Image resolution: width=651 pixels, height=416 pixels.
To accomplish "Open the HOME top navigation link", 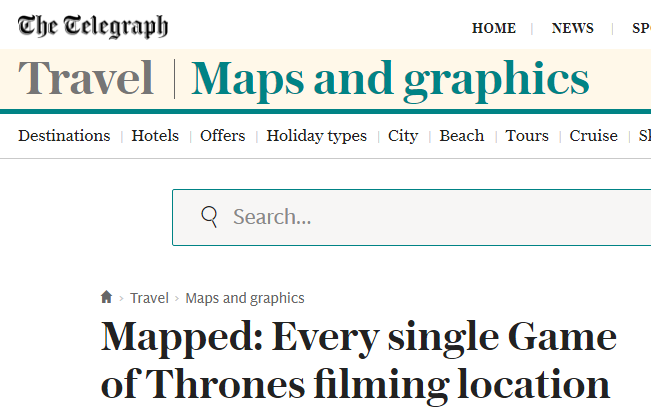I will pyautogui.click(x=494, y=28).
